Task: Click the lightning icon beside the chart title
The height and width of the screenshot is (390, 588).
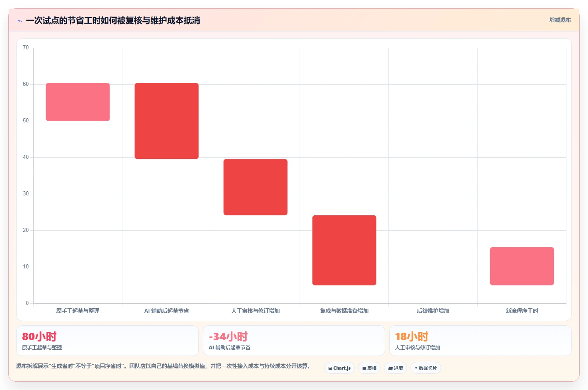Action: pyautogui.click(x=20, y=21)
